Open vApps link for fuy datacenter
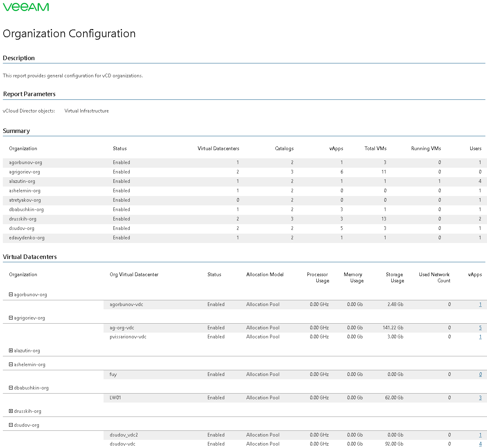 480,374
